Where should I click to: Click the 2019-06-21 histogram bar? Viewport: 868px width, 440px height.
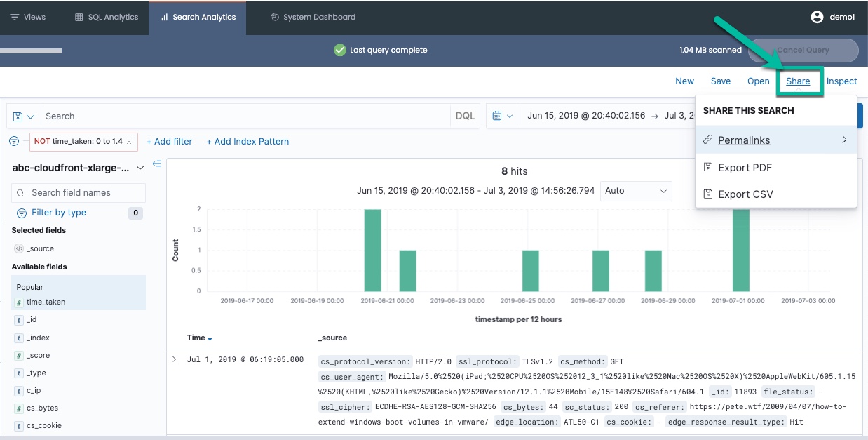(x=373, y=250)
